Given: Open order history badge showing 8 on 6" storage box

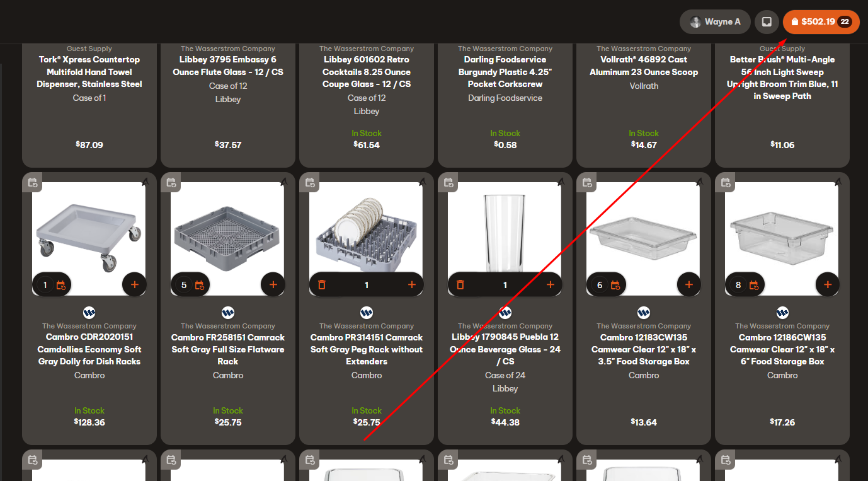Looking at the screenshot, I should pos(745,285).
